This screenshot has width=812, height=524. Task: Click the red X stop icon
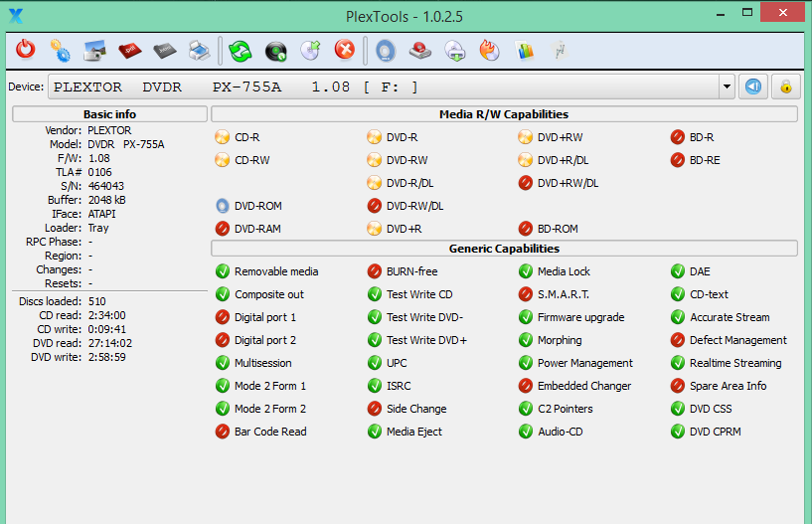[345, 51]
